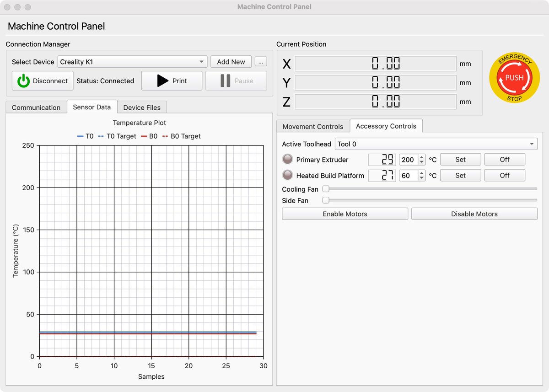
Task: Switch to the Communication tab
Action: pyautogui.click(x=36, y=107)
